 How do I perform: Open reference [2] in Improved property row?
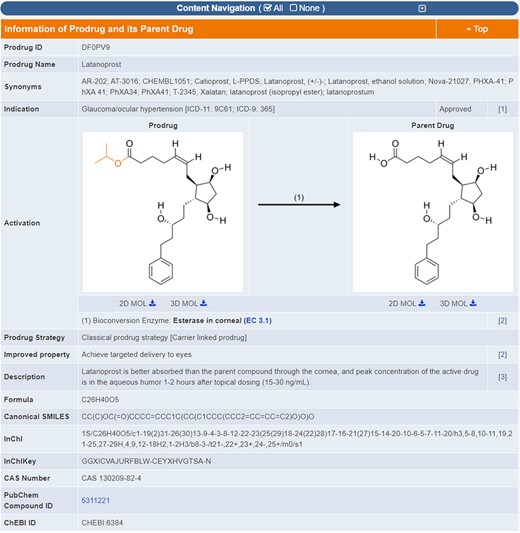tap(502, 355)
